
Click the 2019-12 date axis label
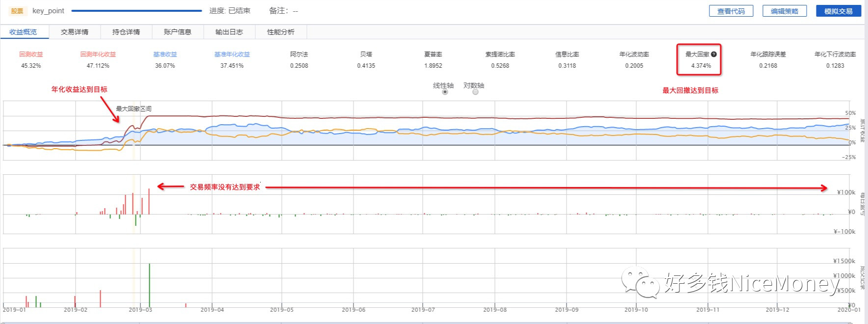[x=778, y=310]
